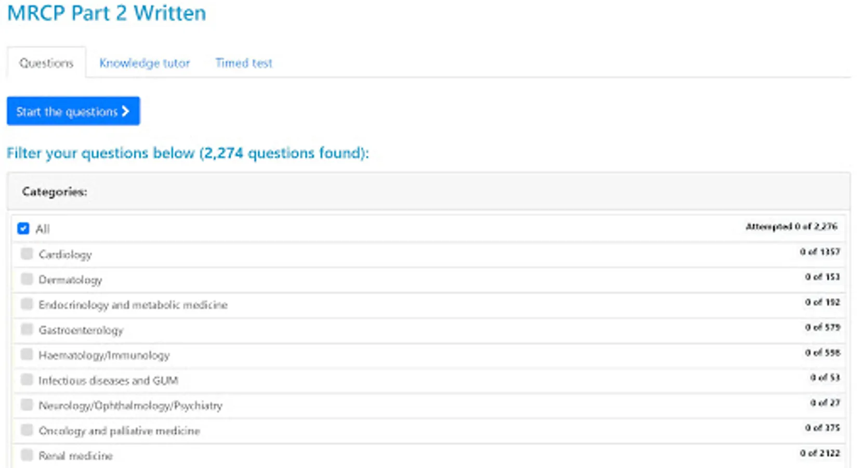Uncheck the All categories checkbox

[x=23, y=228]
